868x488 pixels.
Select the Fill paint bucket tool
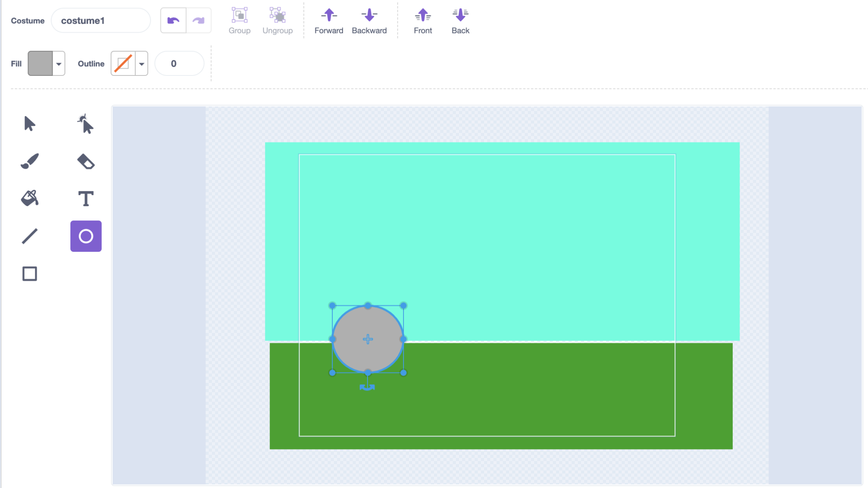click(29, 198)
